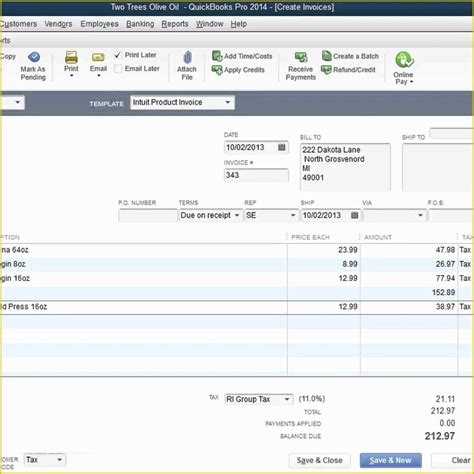Toggle the Print Later checkbox

[x=117, y=55]
